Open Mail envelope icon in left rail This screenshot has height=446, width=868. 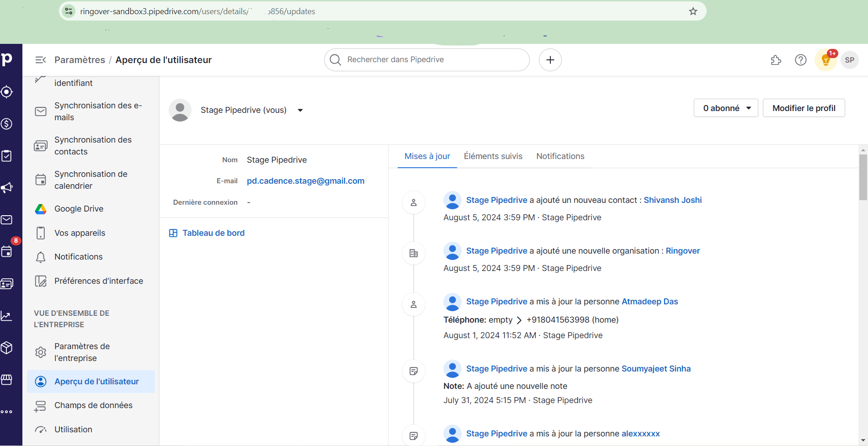(x=7, y=220)
